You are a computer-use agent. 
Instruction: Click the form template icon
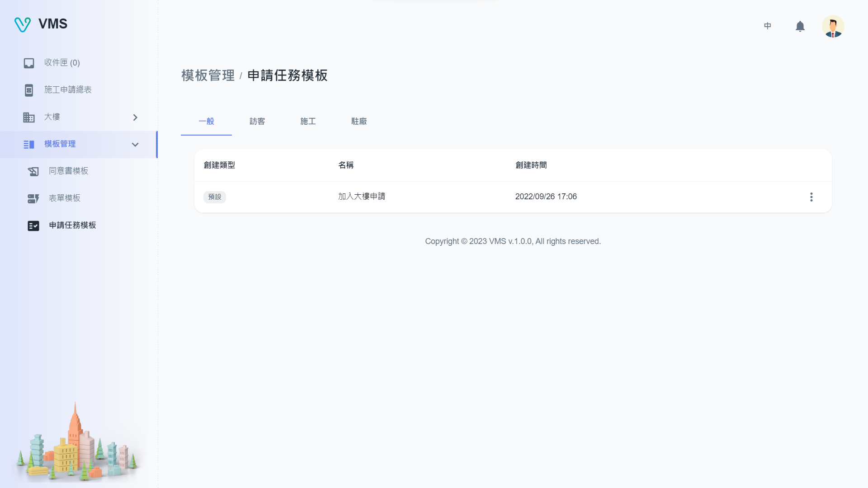[33, 199]
